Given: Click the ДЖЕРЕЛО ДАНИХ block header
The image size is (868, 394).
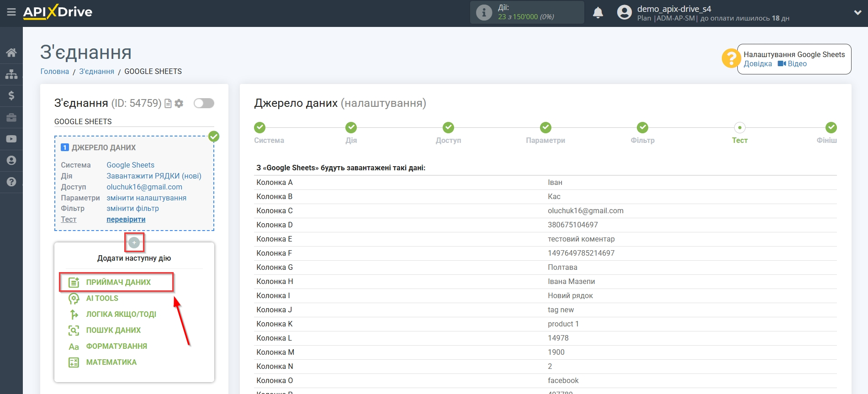Looking at the screenshot, I should pos(104,147).
